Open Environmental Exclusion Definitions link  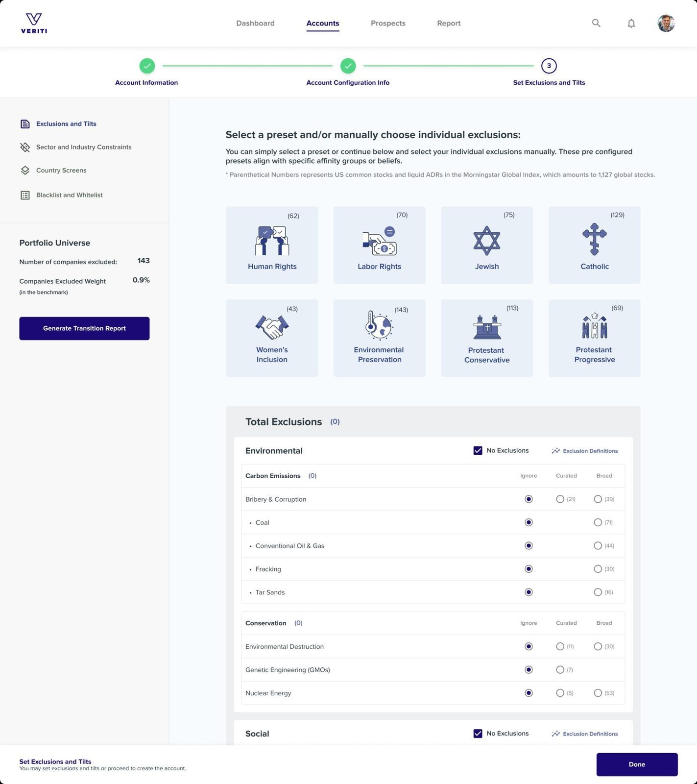585,451
